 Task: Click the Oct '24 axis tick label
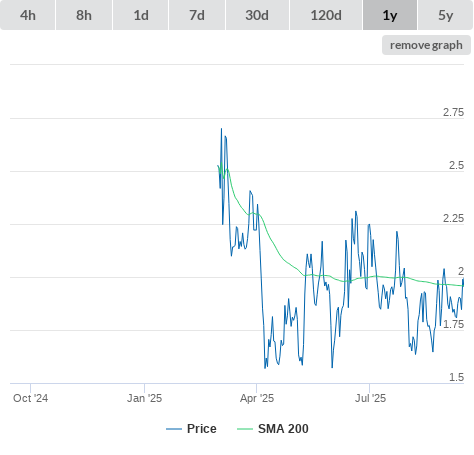[30, 398]
